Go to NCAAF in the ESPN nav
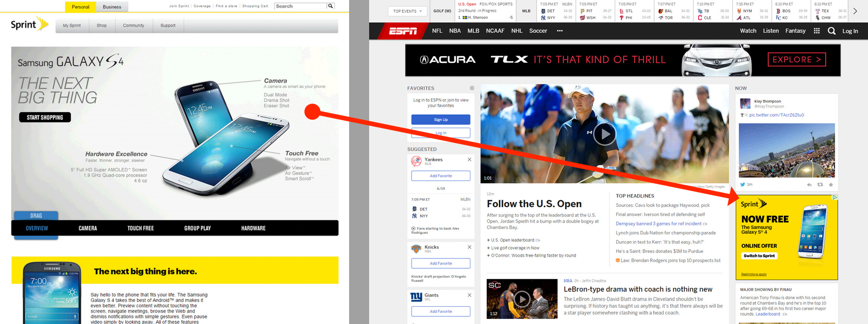 (x=495, y=31)
